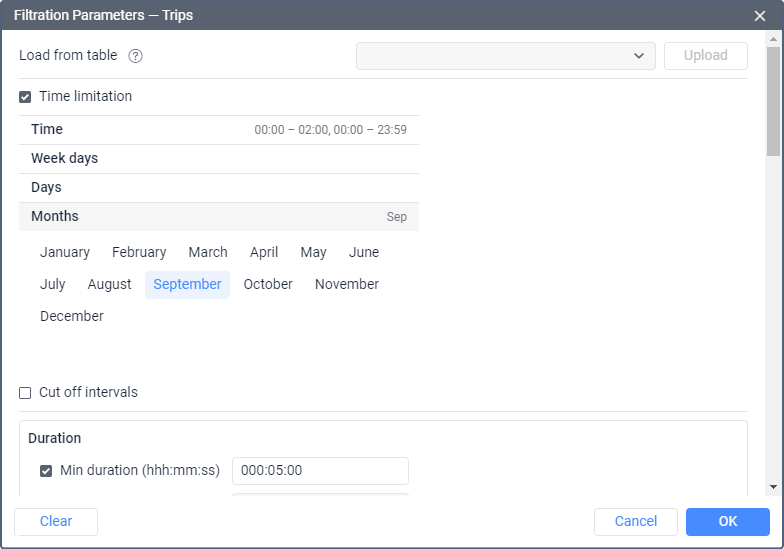Toggle the Time limitation checkbox
Viewport: 784px width, 549px height.
[25, 96]
